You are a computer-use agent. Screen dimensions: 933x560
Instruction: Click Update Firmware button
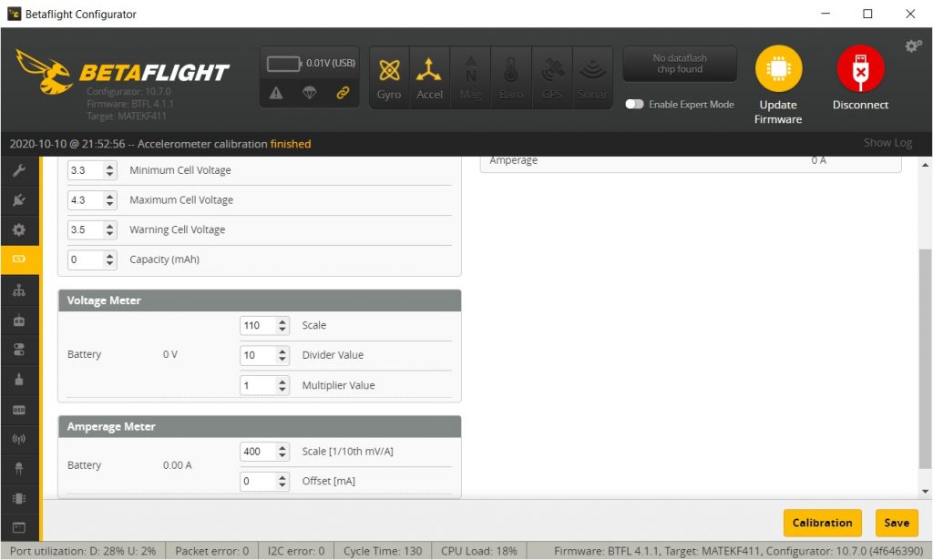click(778, 85)
